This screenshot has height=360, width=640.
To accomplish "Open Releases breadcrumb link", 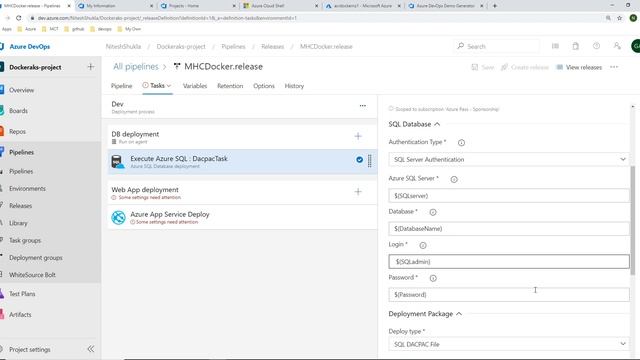I will [272, 47].
